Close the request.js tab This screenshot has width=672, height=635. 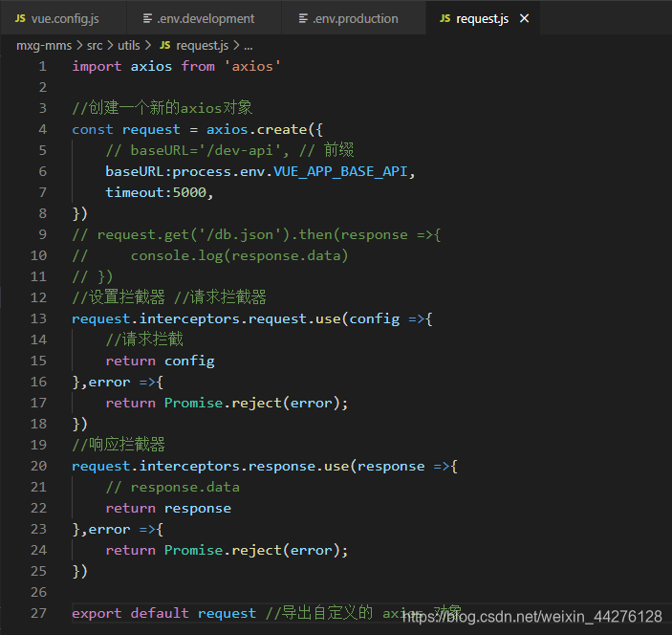[524, 18]
